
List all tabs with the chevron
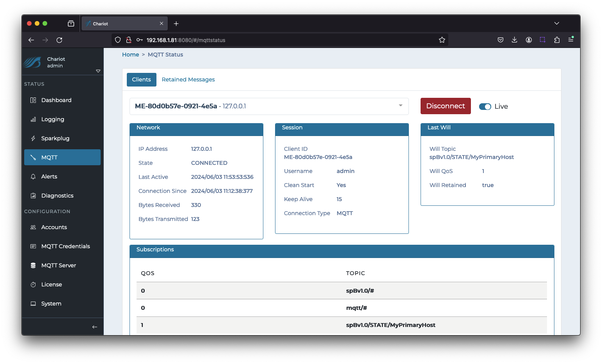click(x=557, y=23)
